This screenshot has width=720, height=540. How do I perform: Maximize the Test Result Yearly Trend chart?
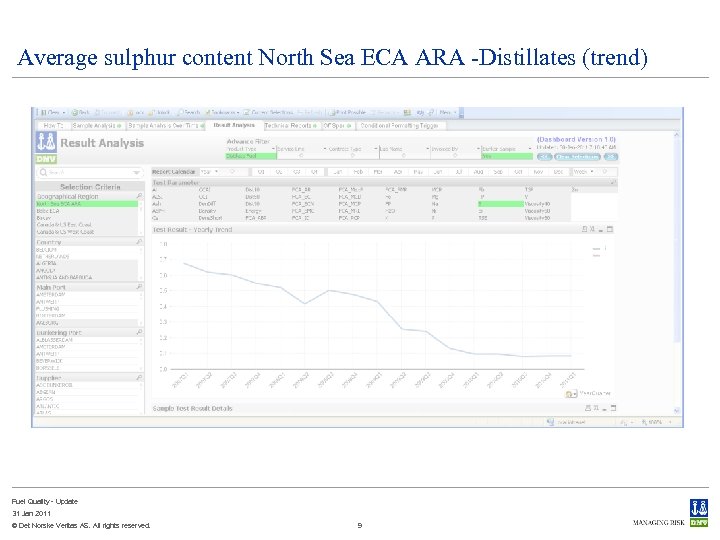[x=610, y=229]
